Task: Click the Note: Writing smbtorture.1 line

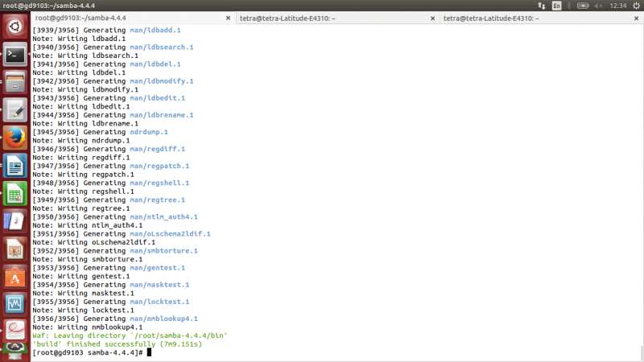Action: coord(88,259)
